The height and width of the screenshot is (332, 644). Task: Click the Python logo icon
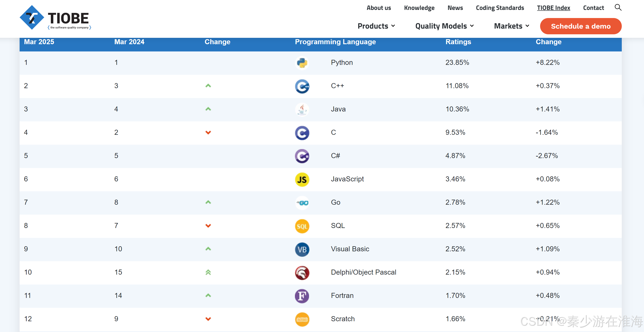point(302,63)
